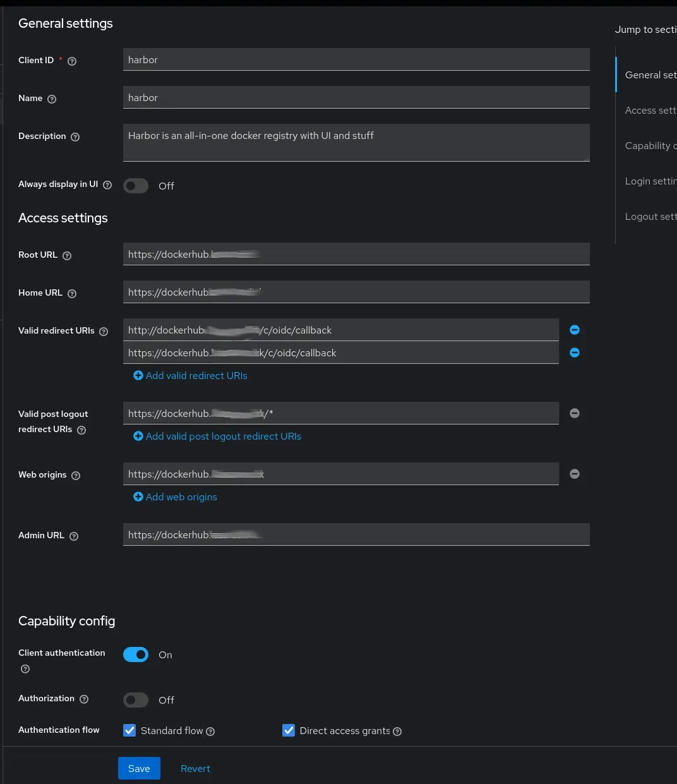Open help icon next to Standard flow
The width and height of the screenshot is (677, 784).
pyautogui.click(x=210, y=732)
